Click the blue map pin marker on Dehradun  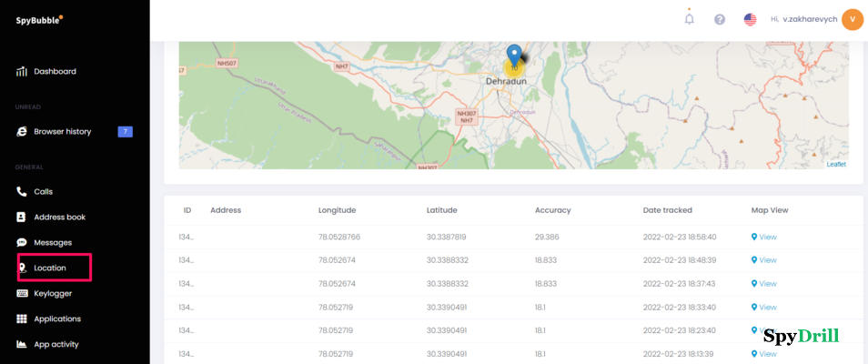tap(514, 53)
